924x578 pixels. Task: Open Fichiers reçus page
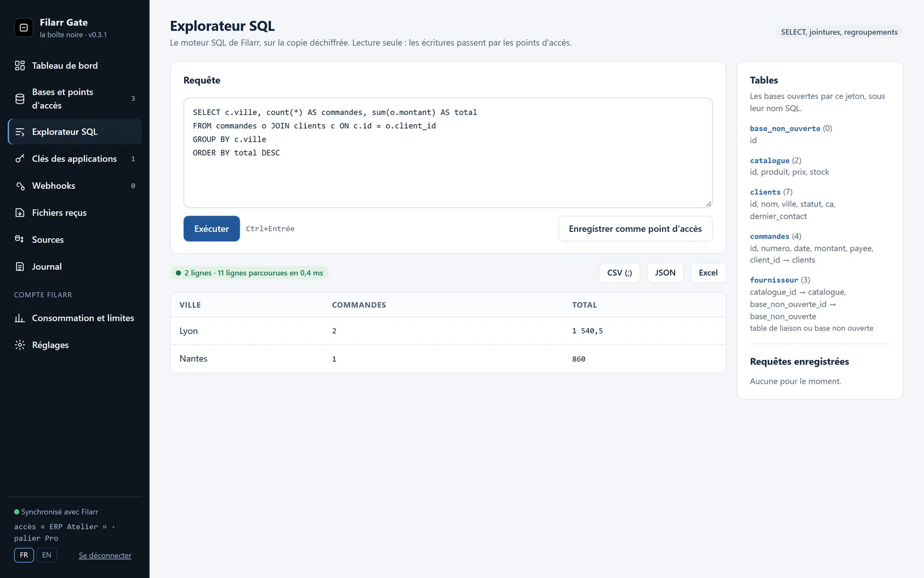pyautogui.click(x=74, y=213)
